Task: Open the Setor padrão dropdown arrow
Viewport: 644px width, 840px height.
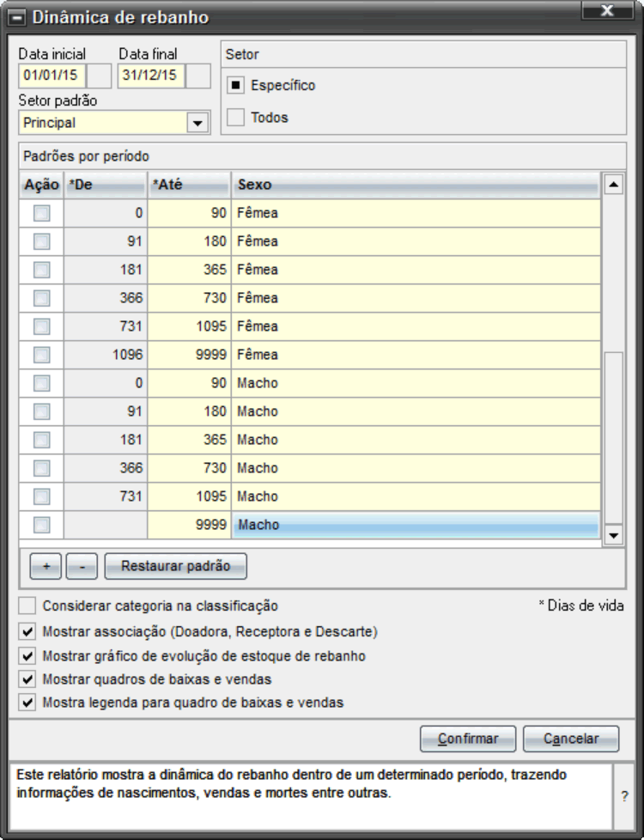Action: 197,123
